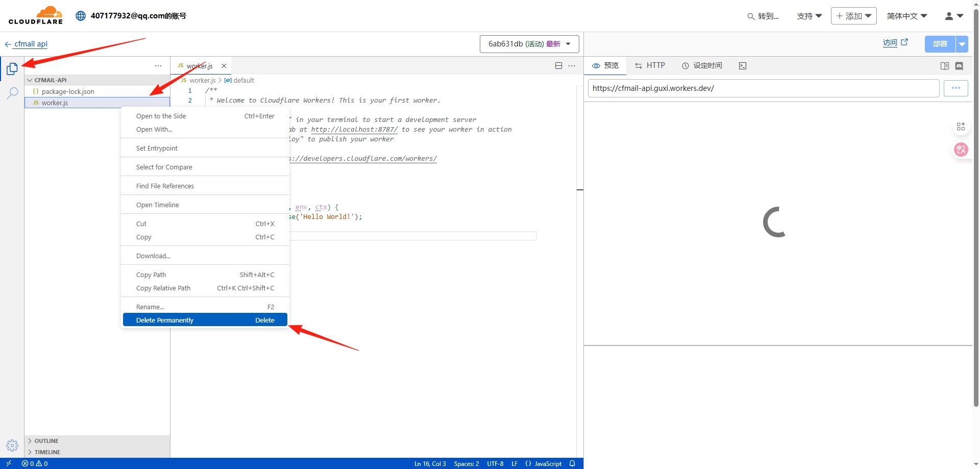Open the settings gear in activity bar
Viewport: 980px width, 469px height.
12,445
